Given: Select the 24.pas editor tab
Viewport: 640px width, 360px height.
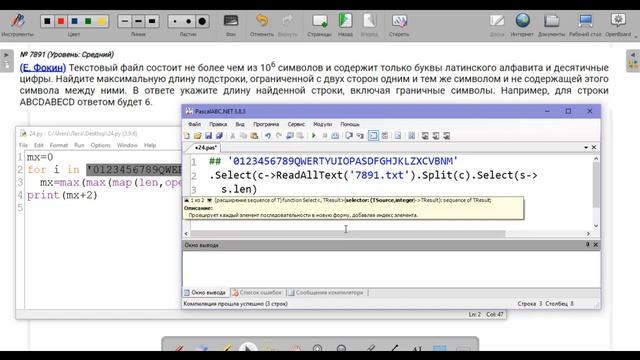Looking at the screenshot, I should 205,148.
